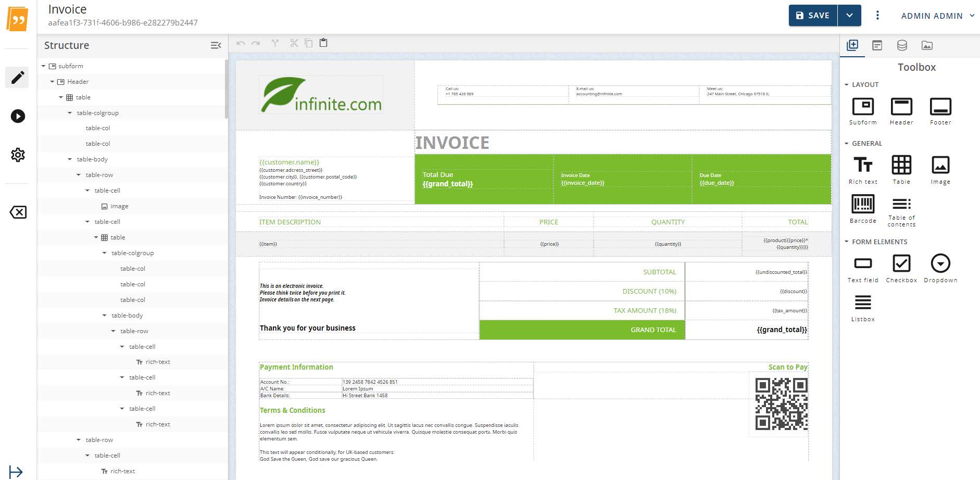The height and width of the screenshot is (480, 980).
Task: Select the Cut (scissors) icon
Action: pos(294,43)
